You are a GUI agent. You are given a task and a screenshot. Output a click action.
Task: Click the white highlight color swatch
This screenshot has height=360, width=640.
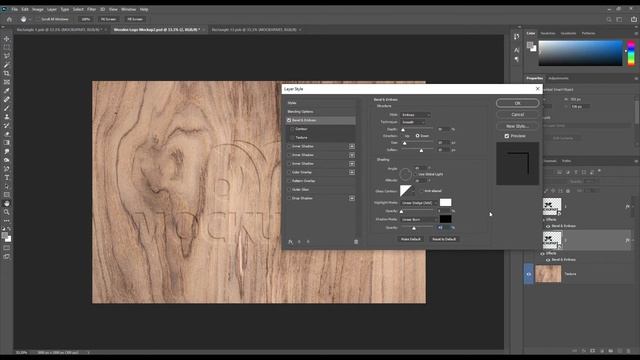click(445, 202)
